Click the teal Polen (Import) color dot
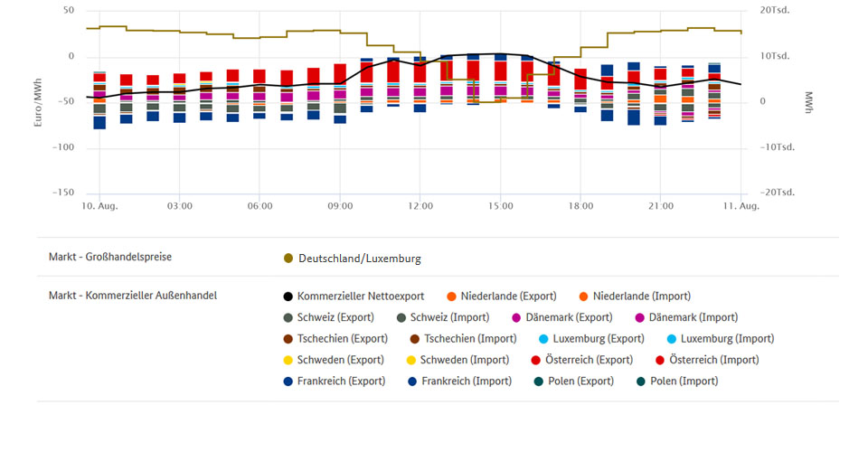Image resolution: width=868 pixels, height=452 pixels. (x=640, y=381)
